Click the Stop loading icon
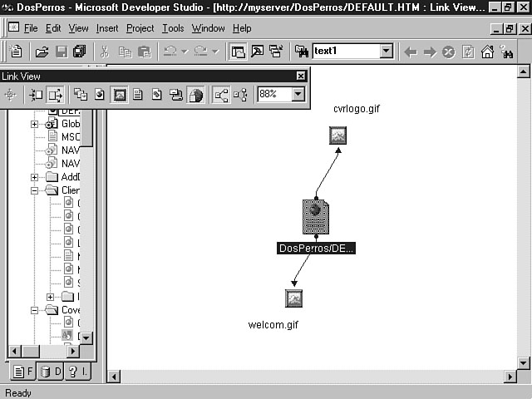The image size is (532, 399). click(449, 52)
